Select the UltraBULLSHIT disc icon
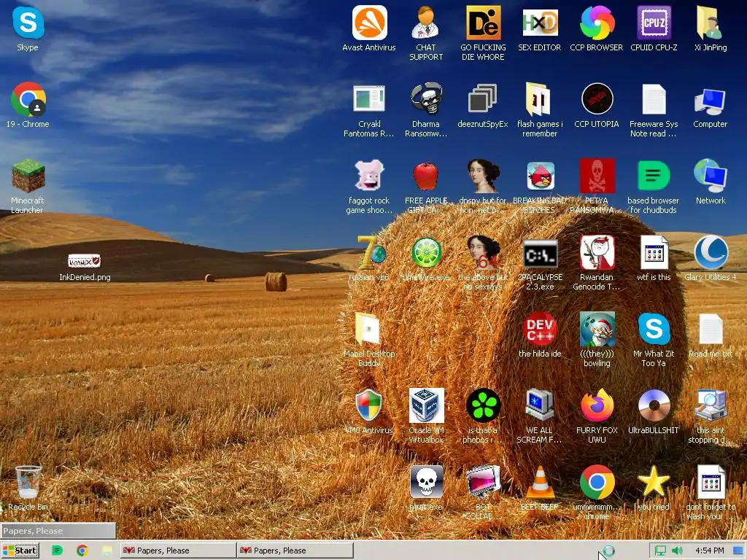The image size is (747, 560). [654, 405]
